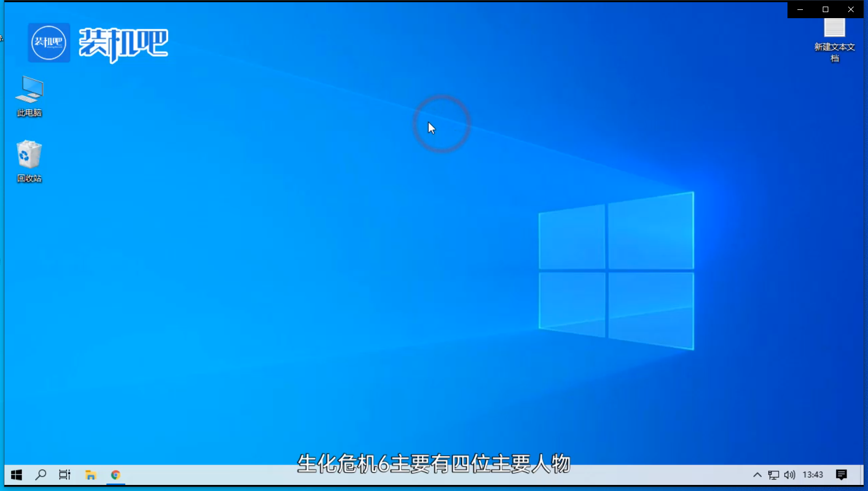Maximize the window

click(x=826, y=9)
